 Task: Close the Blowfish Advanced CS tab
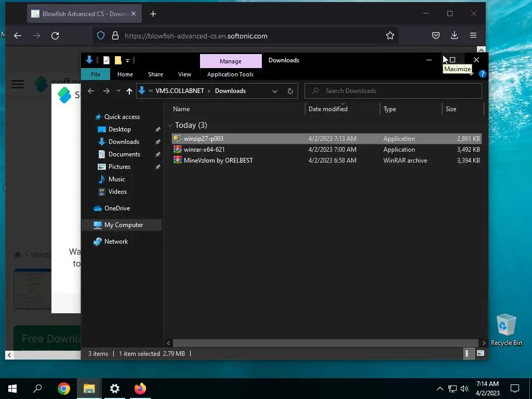134,14
